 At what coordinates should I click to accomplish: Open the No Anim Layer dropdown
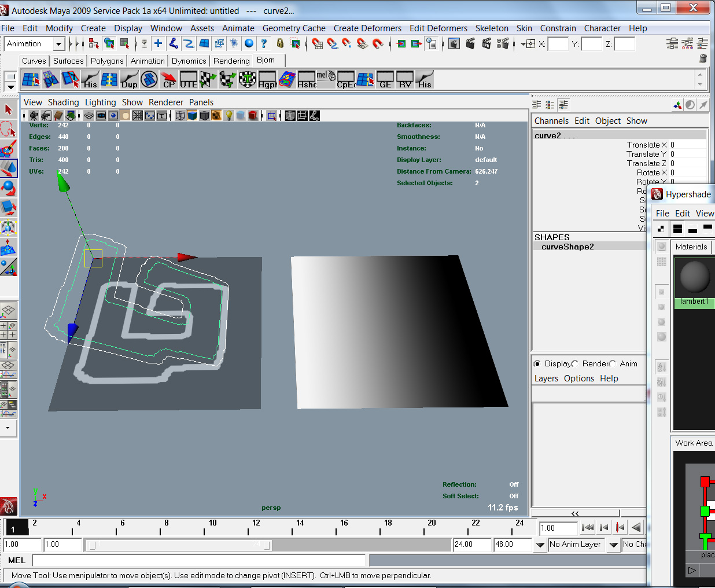coord(576,544)
